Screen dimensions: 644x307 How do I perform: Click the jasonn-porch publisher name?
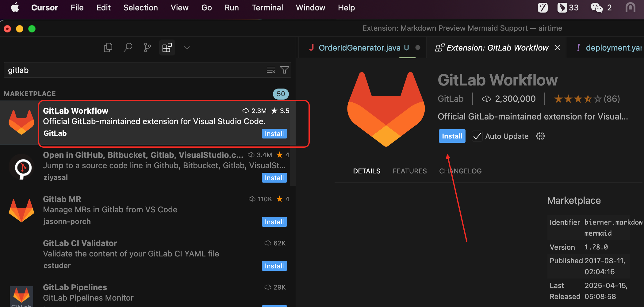[67, 222]
